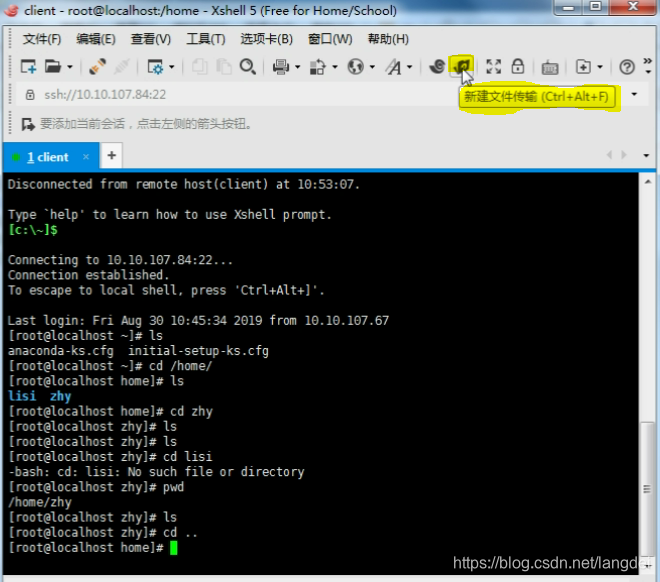
Task: Click the Reconnect link icon
Action: [x=97, y=66]
